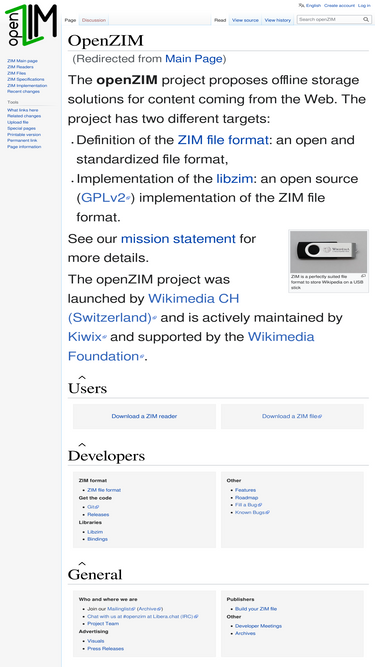Open Developer Meetings link

pos(259,626)
